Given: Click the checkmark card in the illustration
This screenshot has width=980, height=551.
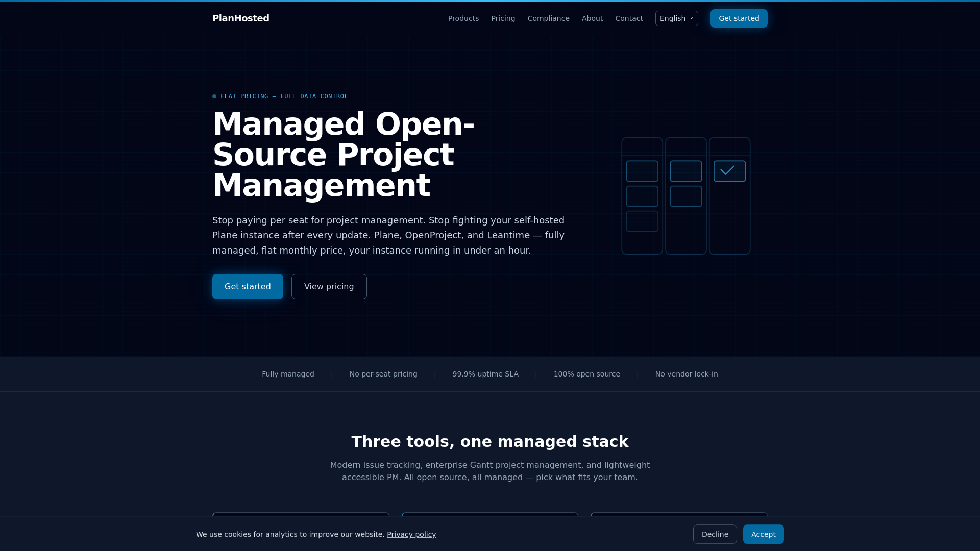Looking at the screenshot, I should (729, 171).
